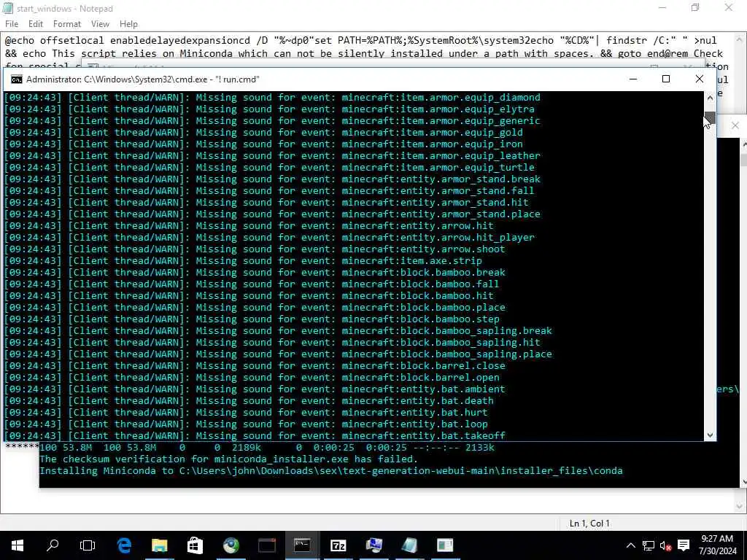Open the green globe browser taskbar icon
747x560 pixels.
231,545
